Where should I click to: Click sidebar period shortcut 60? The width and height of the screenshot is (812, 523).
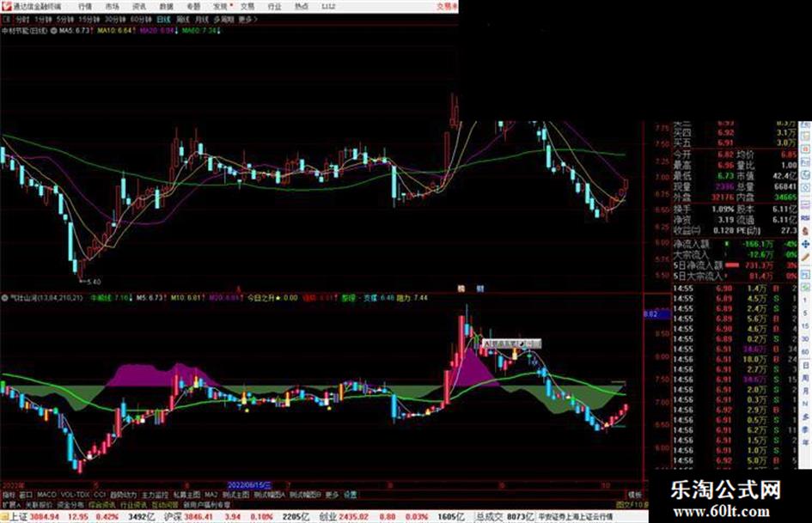(x=805, y=352)
